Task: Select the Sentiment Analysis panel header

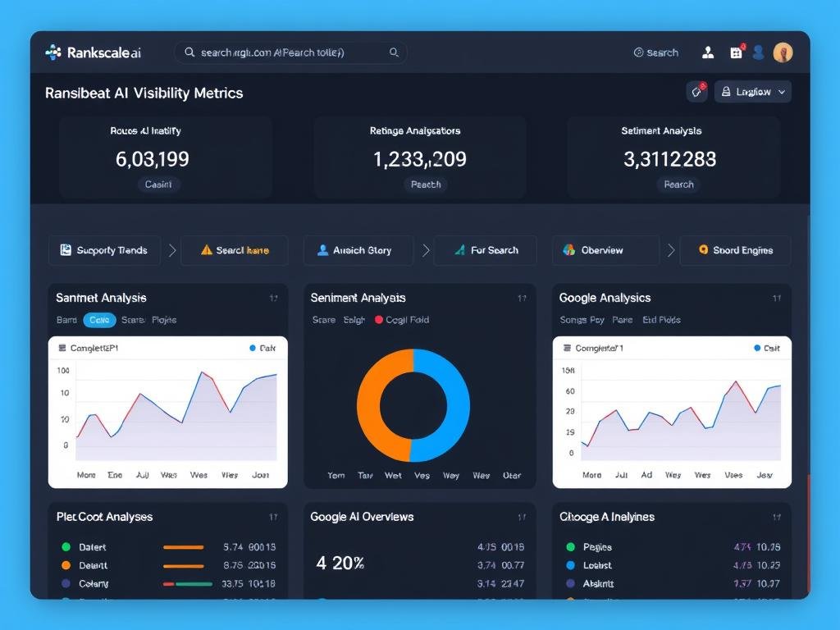Action: (x=358, y=298)
